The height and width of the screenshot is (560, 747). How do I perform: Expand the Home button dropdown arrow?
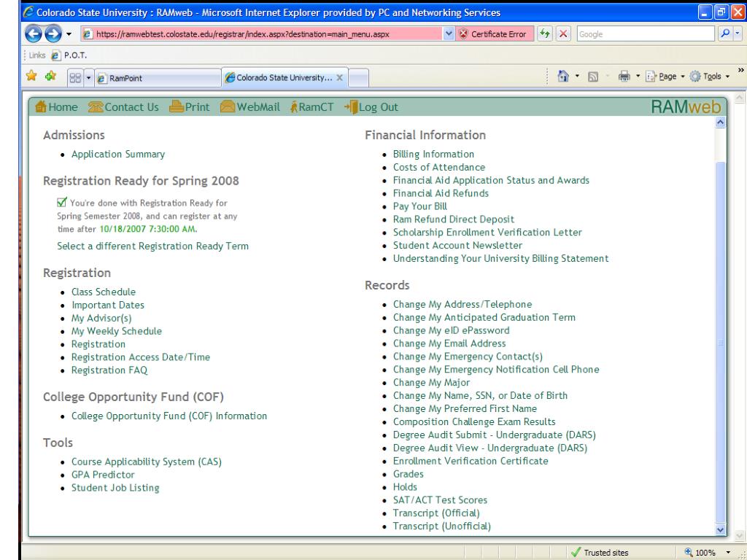pos(578,76)
